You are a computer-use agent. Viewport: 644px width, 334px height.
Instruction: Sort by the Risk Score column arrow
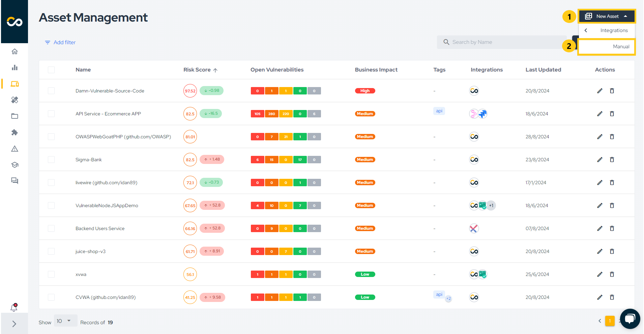coord(215,70)
